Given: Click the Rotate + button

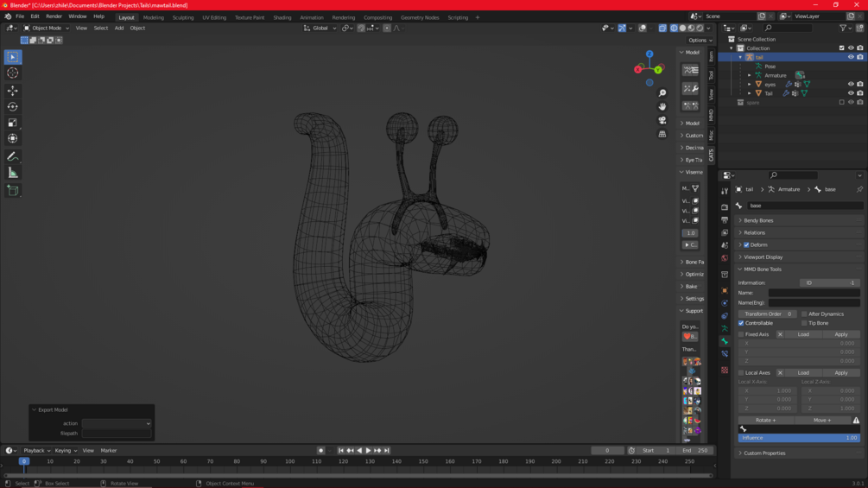Looking at the screenshot, I should (x=766, y=421).
